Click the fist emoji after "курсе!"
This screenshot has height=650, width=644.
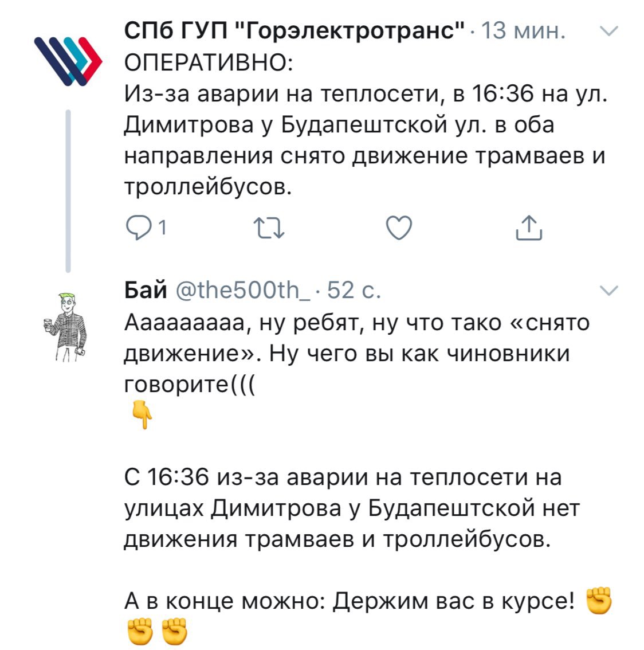point(597,601)
